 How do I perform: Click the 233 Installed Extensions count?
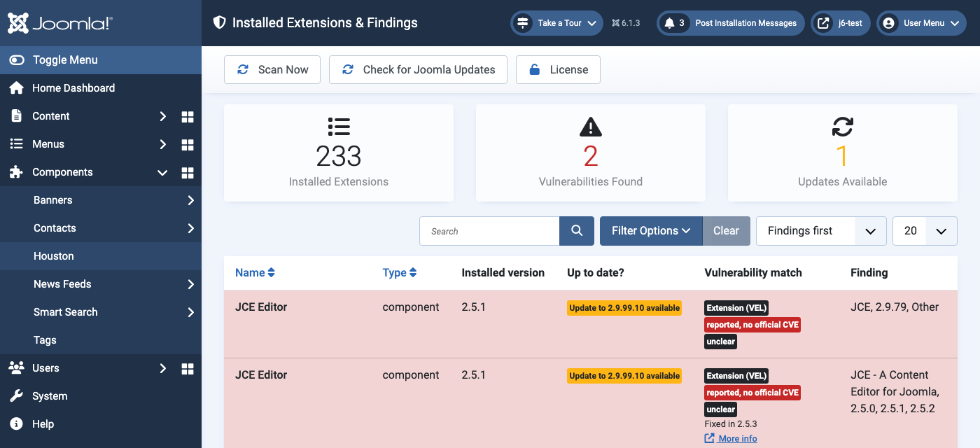point(339,156)
